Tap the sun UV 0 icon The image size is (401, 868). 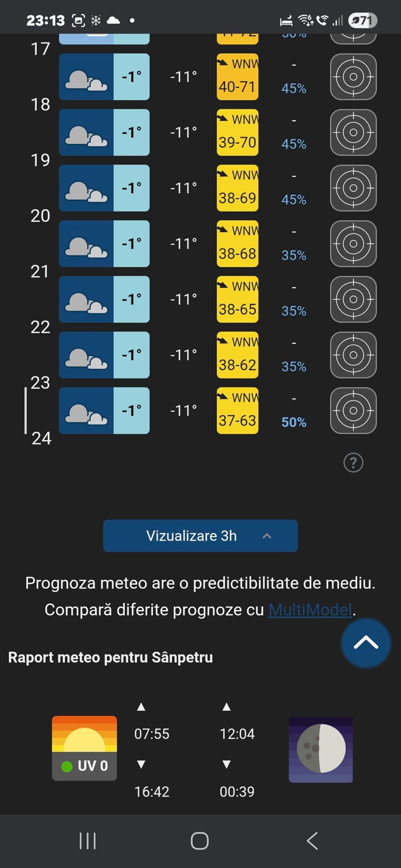click(x=84, y=748)
